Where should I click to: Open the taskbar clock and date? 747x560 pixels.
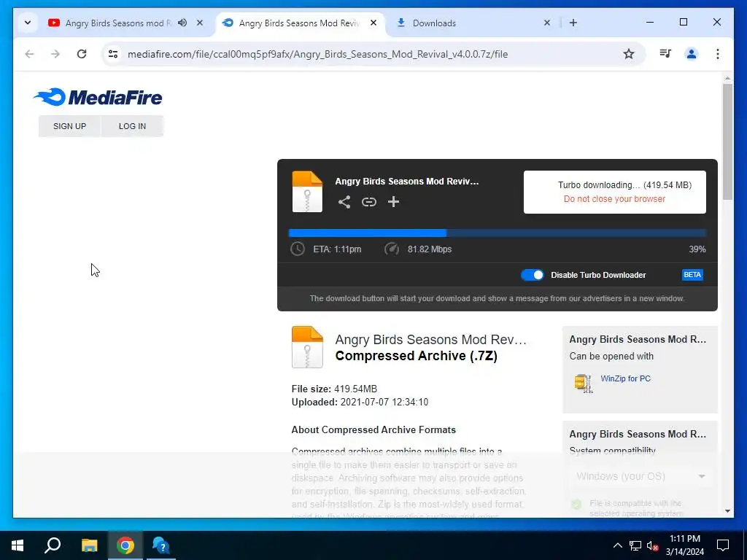pyautogui.click(x=684, y=545)
